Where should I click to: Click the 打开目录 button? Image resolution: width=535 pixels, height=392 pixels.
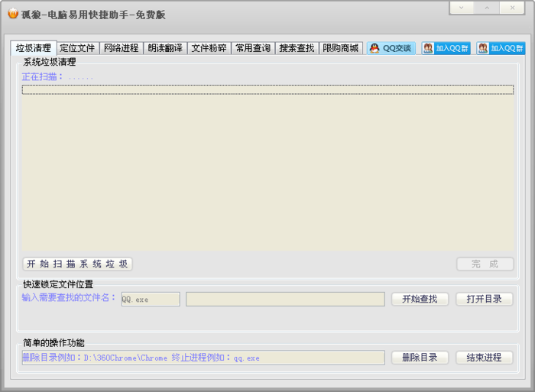pyautogui.click(x=484, y=300)
